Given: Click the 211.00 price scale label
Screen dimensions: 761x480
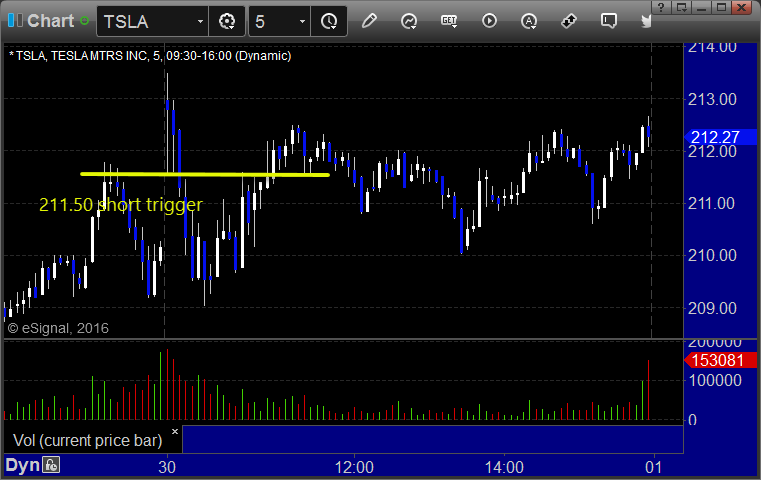Looking at the screenshot, I should [x=712, y=203].
